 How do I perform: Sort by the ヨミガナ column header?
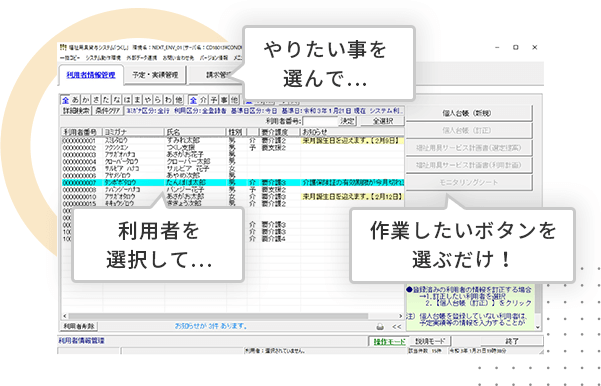click(133, 132)
